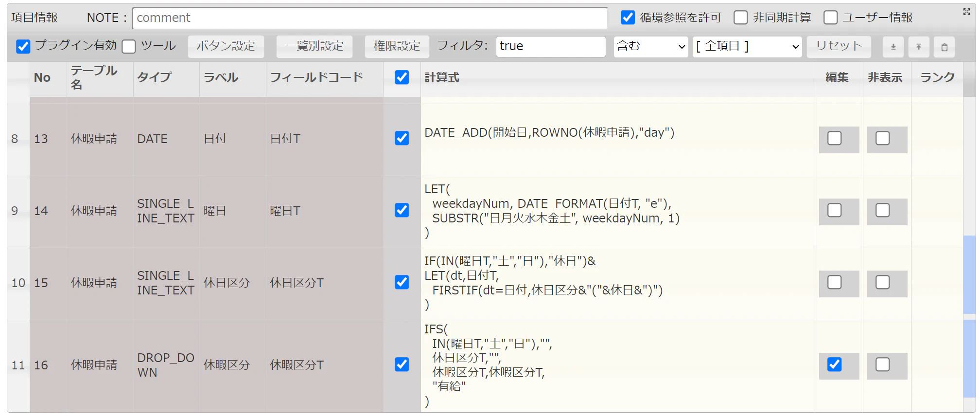Click the 権限設定 button
Screen dimensions: 980x419
397,46
